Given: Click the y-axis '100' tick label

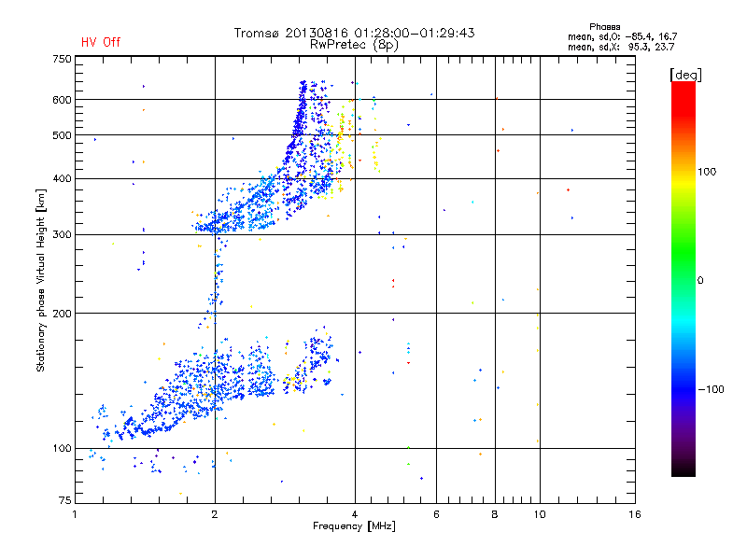Looking at the screenshot, I should point(62,449).
